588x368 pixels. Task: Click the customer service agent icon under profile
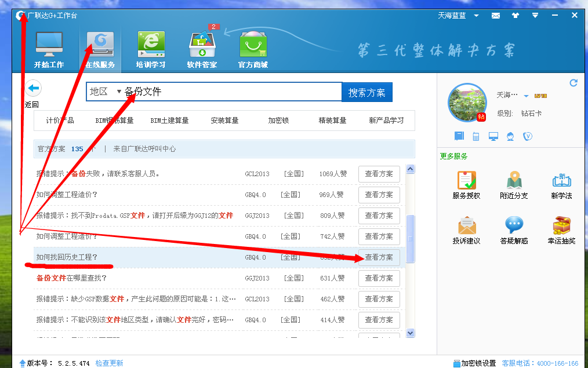coord(510,136)
